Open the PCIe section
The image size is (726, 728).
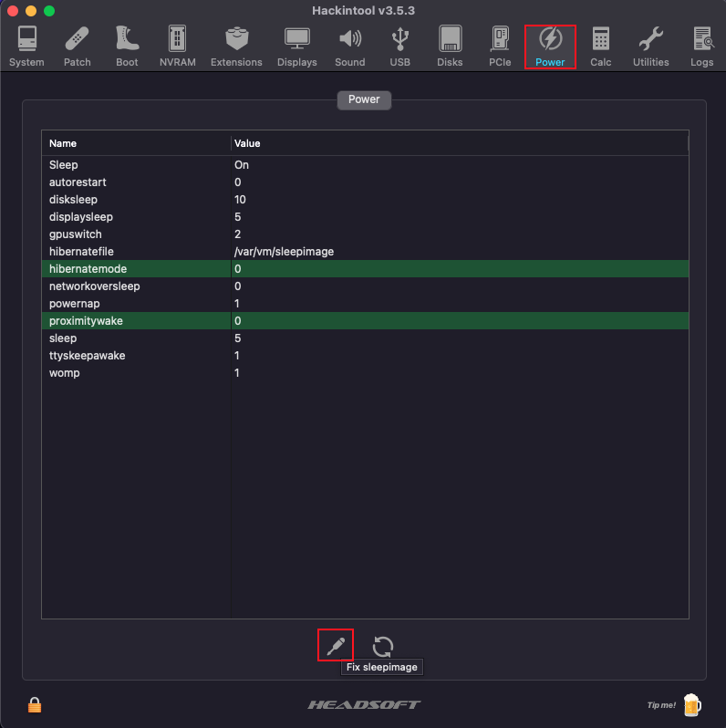point(500,46)
